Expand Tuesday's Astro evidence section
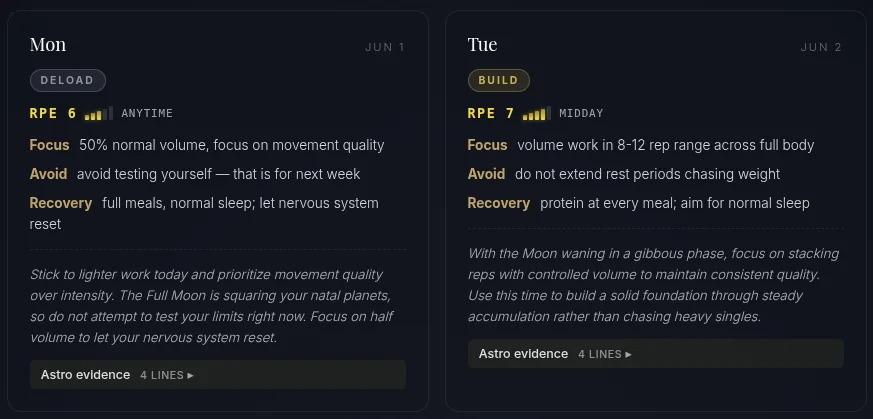 (656, 353)
